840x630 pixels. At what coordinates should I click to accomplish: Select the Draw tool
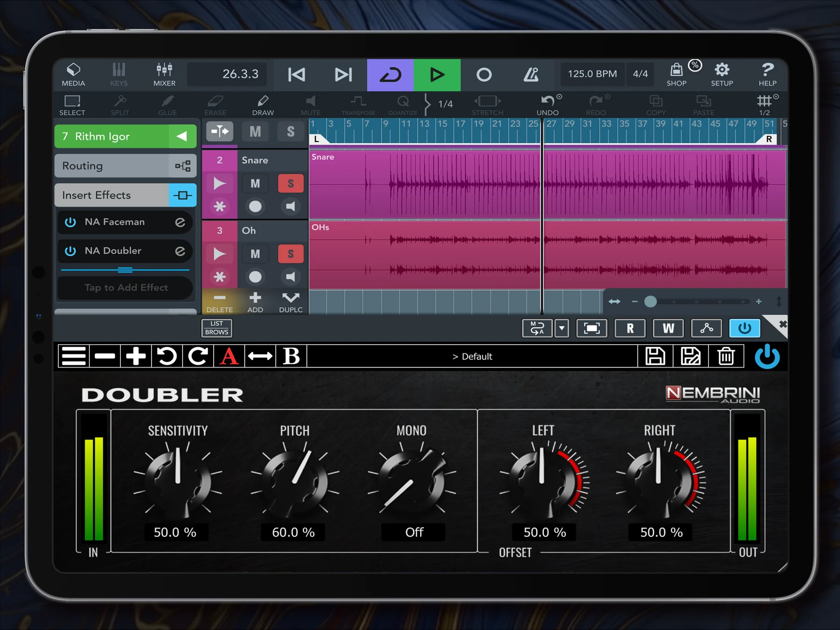point(263,105)
